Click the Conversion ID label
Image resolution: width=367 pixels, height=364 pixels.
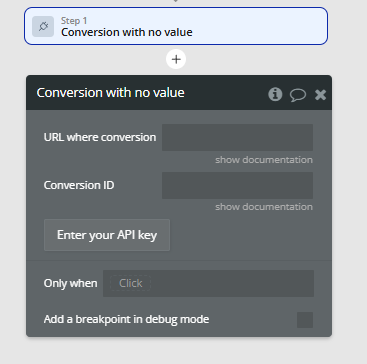click(x=79, y=185)
